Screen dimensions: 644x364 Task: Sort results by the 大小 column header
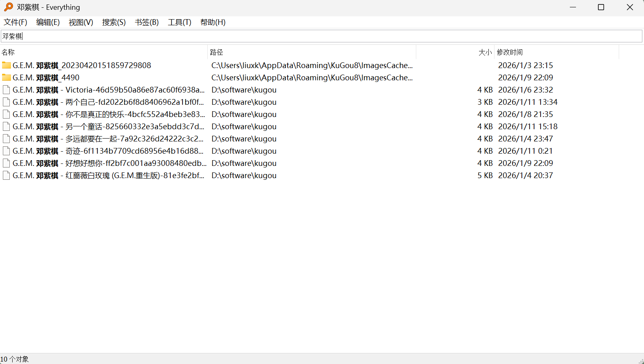tap(485, 52)
